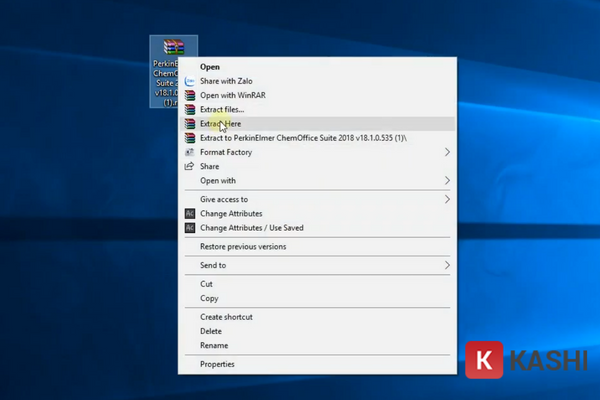
Task: Click the red KASHI logo watermark
Action: (484, 361)
